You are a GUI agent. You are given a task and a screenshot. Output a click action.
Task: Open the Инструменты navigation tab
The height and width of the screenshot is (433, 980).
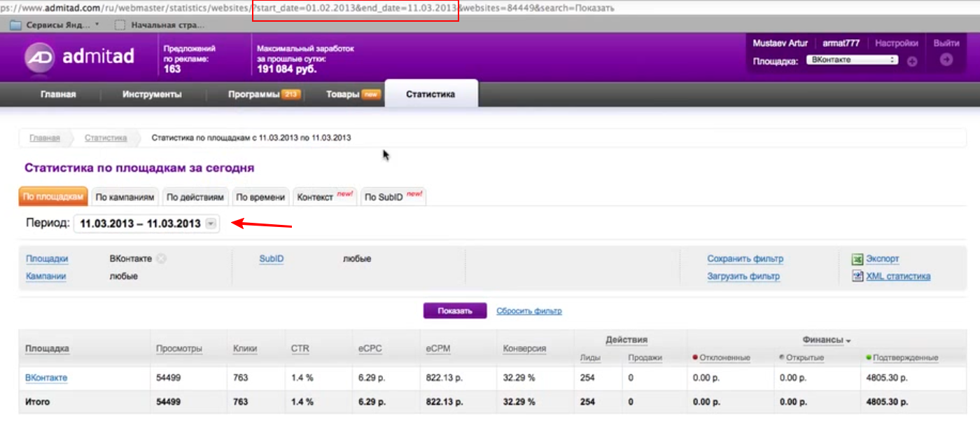(x=152, y=95)
